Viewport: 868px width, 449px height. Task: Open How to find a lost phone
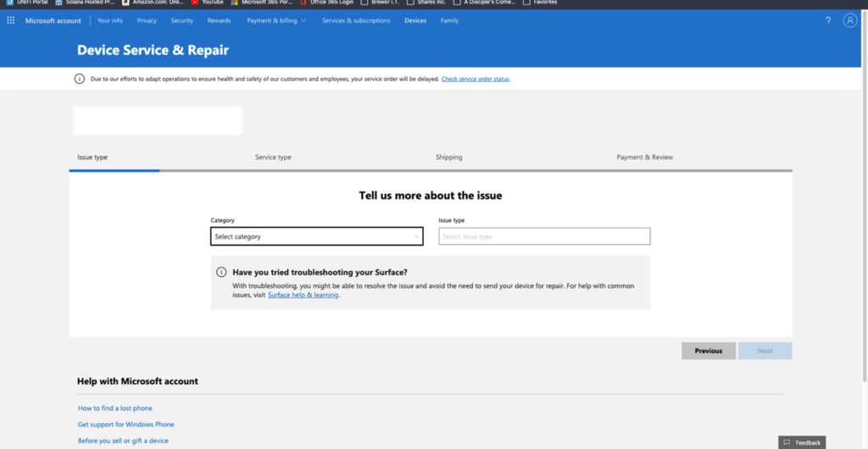(115, 408)
